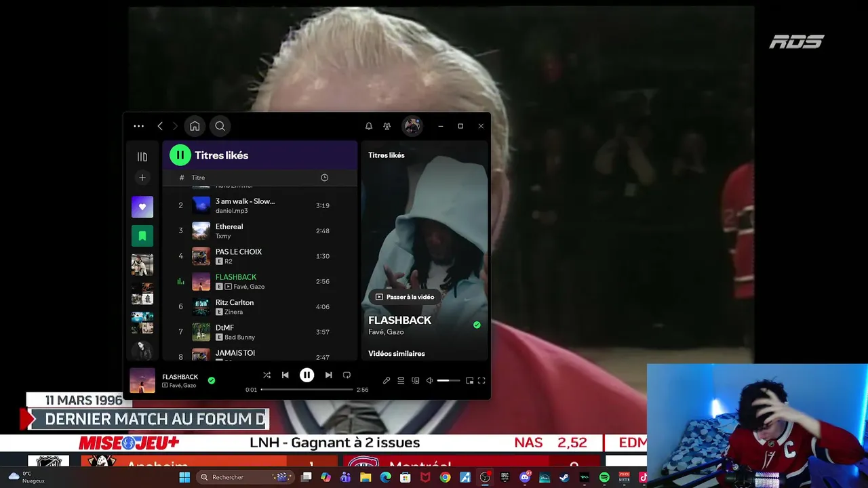
Task: Skip to the previous track
Action: [x=285, y=375]
